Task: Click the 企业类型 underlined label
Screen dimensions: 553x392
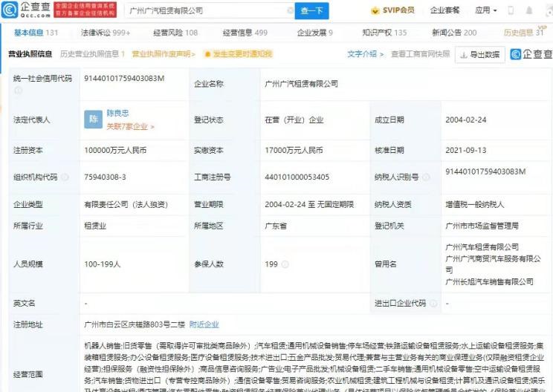Action: click(28, 204)
